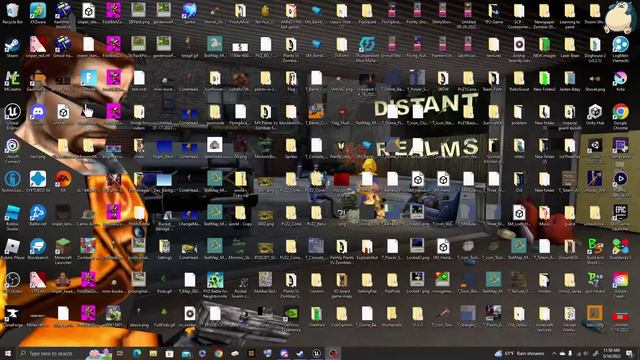Open the taskbar clock and calendar
This screenshot has height=360, width=640.
[x=611, y=353]
